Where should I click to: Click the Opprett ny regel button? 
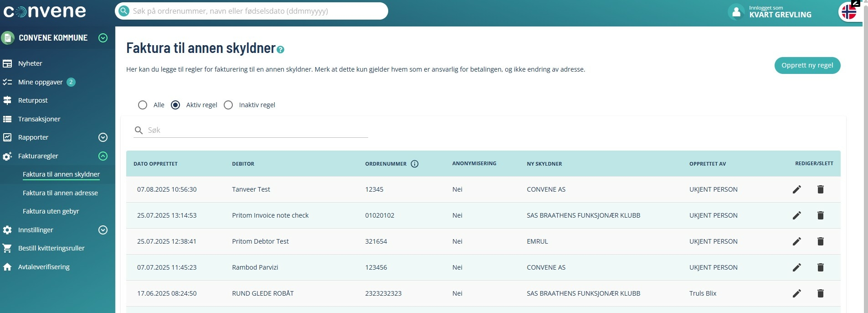pyautogui.click(x=807, y=65)
